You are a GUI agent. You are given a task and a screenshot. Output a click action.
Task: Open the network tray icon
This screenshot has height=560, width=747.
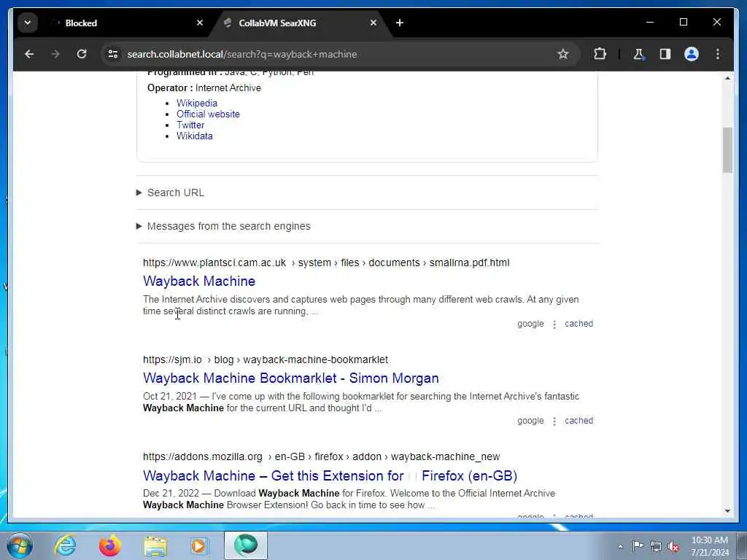point(656,546)
